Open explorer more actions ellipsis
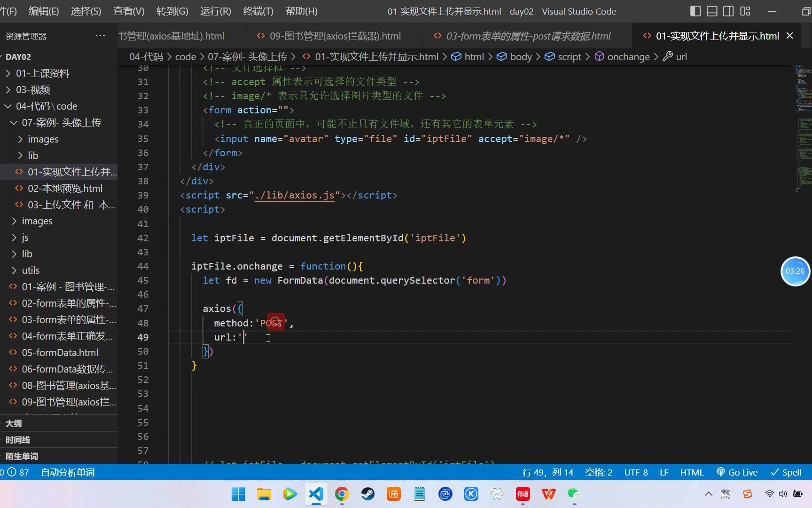This screenshot has width=812, height=508. point(100,36)
